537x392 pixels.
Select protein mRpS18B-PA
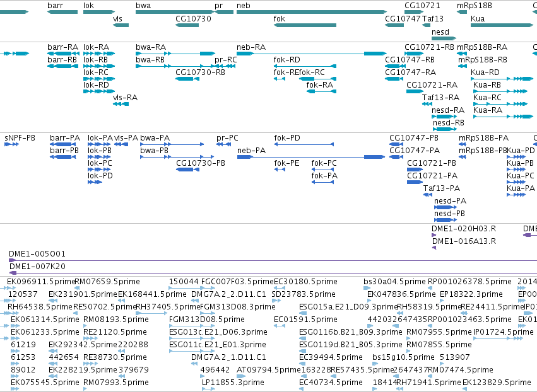click(x=483, y=138)
